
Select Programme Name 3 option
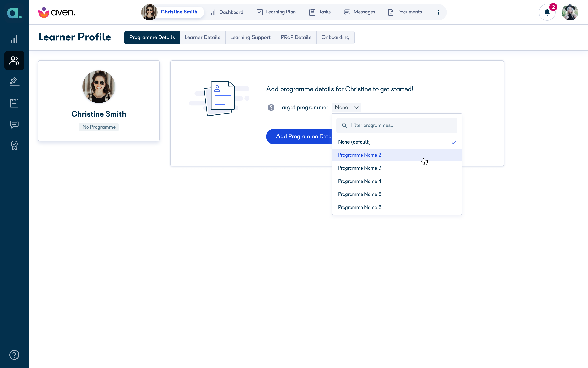pyautogui.click(x=397, y=168)
